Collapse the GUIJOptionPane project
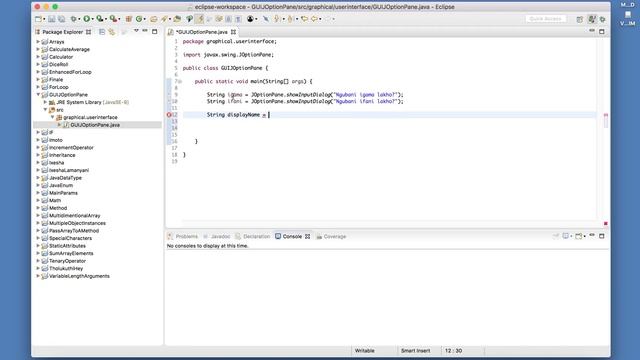 [x=38, y=94]
